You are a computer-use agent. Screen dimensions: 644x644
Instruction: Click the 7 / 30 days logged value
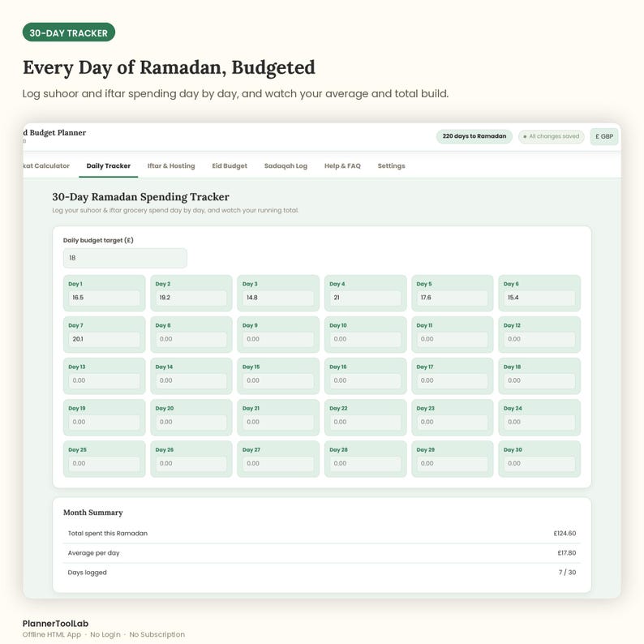click(567, 573)
